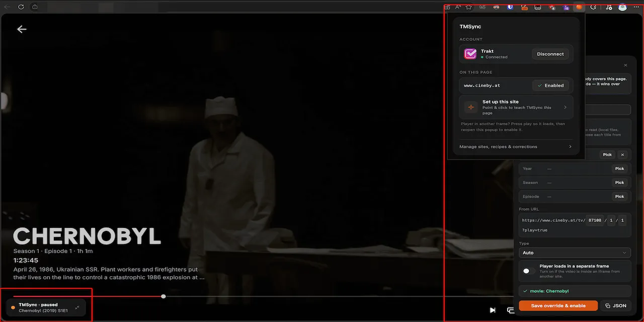Open the media control music note icon
This screenshot has height=322, width=644.
click(x=609, y=7)
